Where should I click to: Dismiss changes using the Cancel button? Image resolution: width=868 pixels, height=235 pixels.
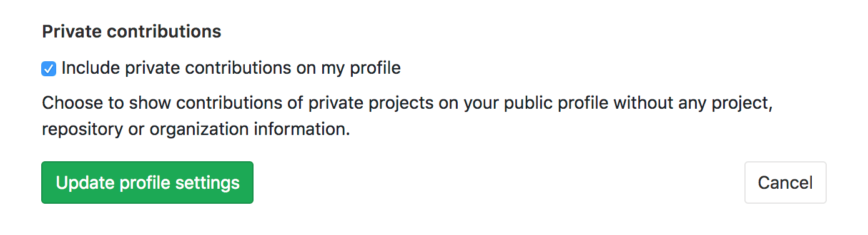tap(785, 182)
